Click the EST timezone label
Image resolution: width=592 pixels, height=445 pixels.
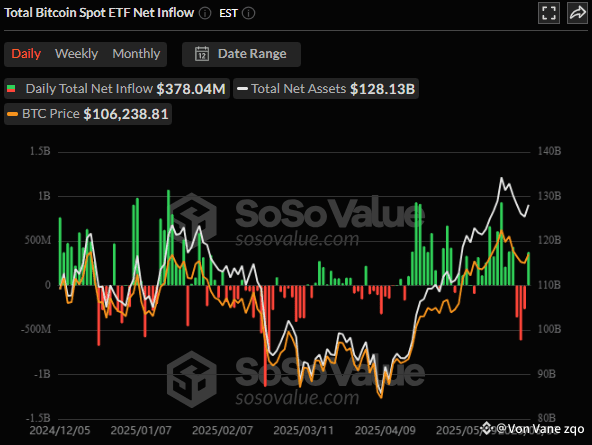[x=228, y=13]
